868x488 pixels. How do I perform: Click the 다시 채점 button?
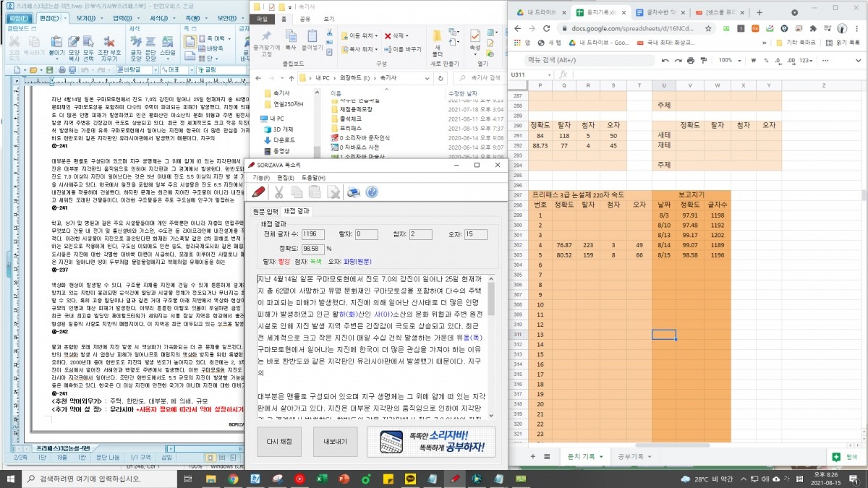coord(279,441)
